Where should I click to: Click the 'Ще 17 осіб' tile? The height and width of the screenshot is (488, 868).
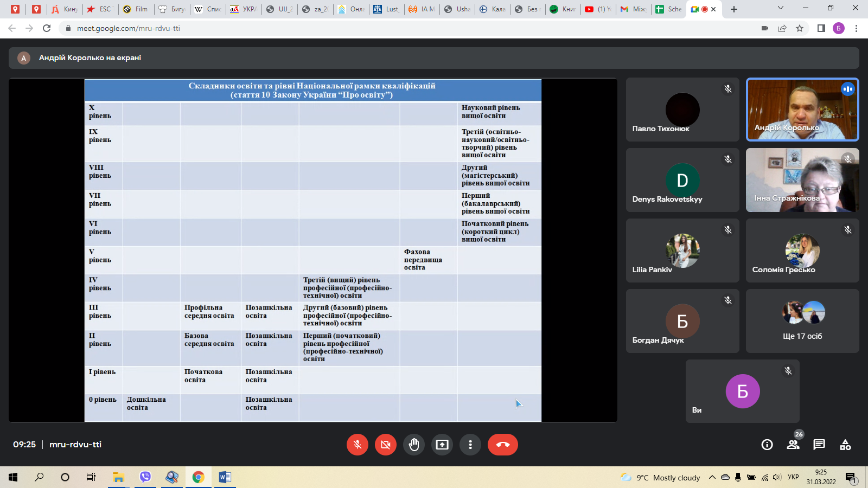point(802,321)
